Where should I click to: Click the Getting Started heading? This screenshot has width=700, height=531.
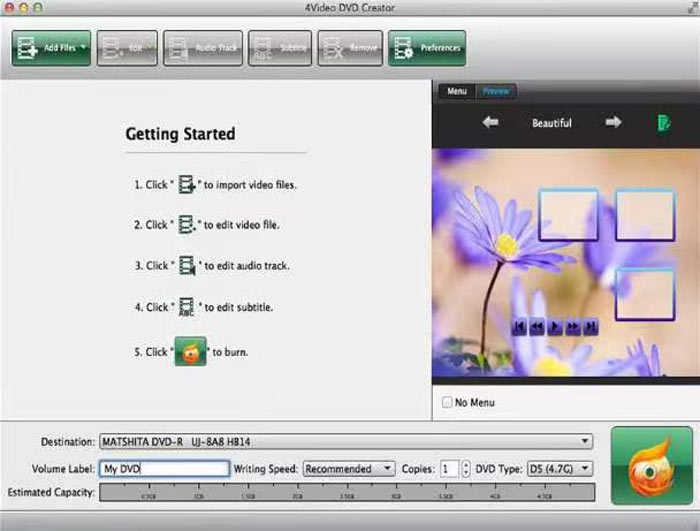180,134
